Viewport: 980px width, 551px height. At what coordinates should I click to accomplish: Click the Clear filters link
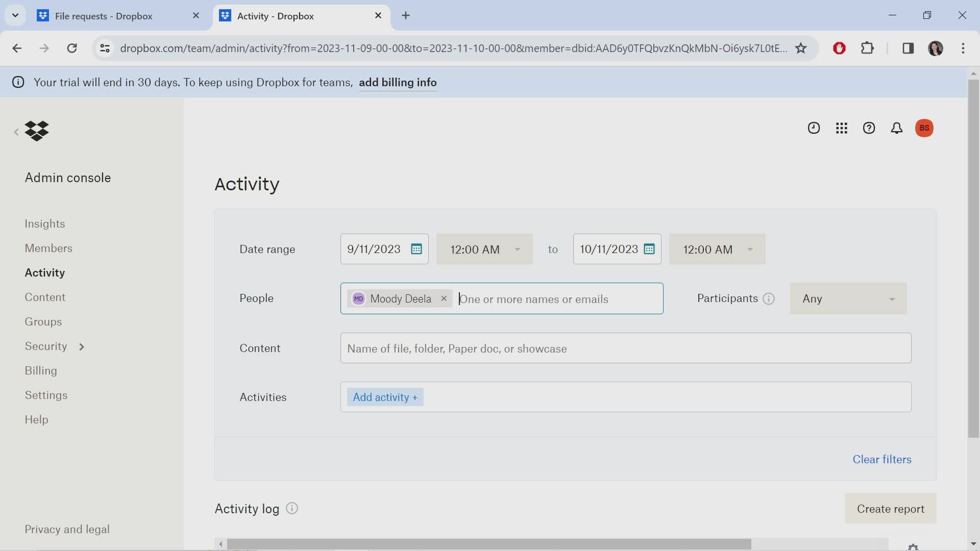click(881, 459)
